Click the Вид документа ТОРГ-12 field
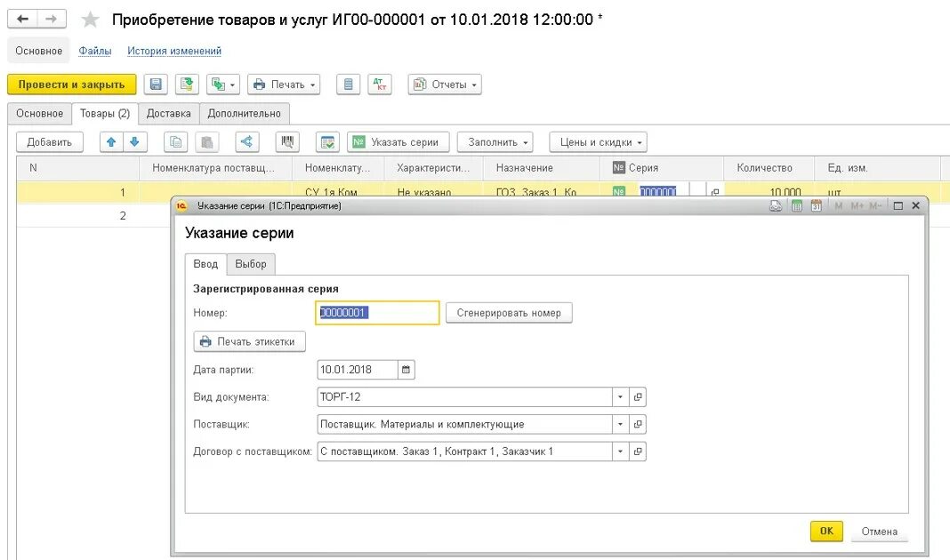The width and height of the screenshot is (950, 560). click(464, 397)
